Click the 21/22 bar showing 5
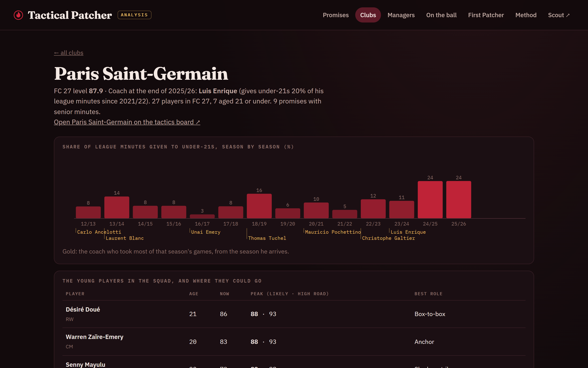Viewport: 588px width, 368px height. tap(345, 214)
